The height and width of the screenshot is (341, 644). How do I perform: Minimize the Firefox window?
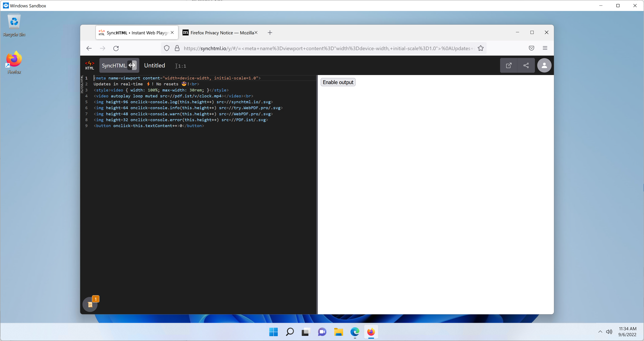[517, 32]
